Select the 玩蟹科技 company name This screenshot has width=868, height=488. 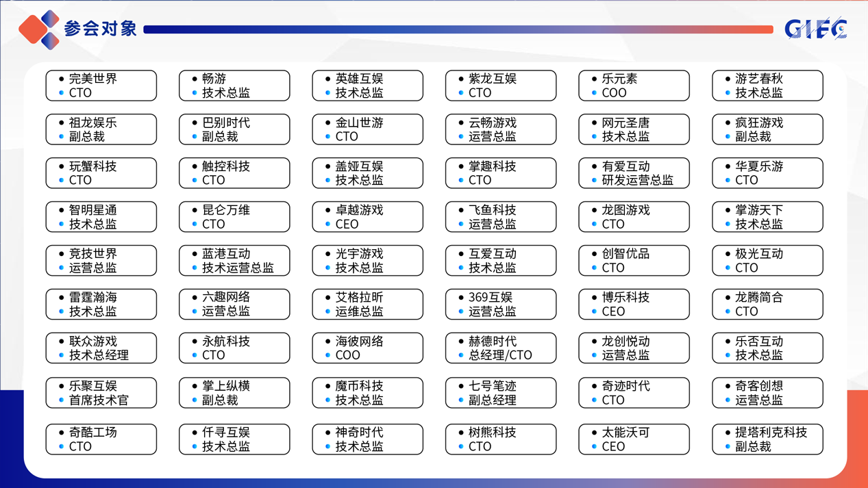(x=93, y=166)
